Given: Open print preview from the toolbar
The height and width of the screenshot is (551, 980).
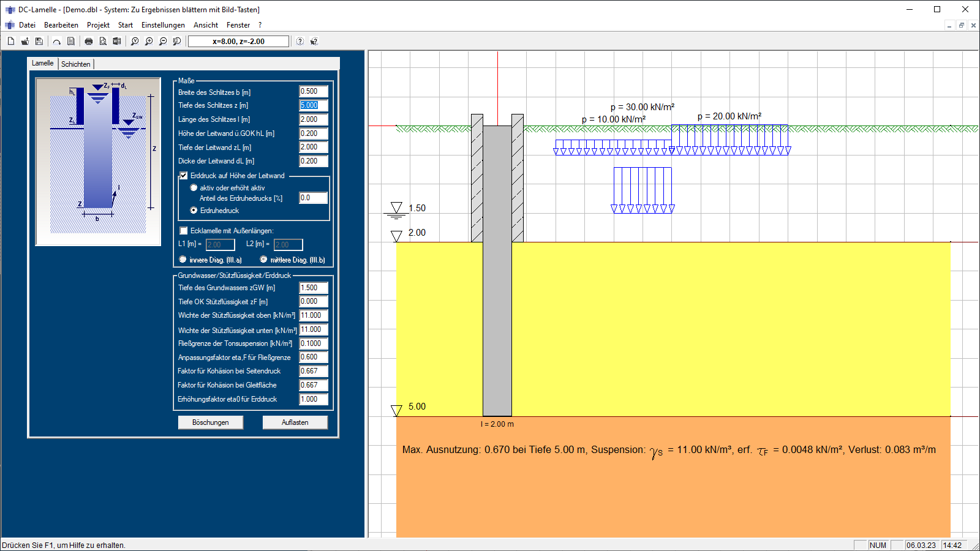Looking at the screenshot, I should [103, 42].
